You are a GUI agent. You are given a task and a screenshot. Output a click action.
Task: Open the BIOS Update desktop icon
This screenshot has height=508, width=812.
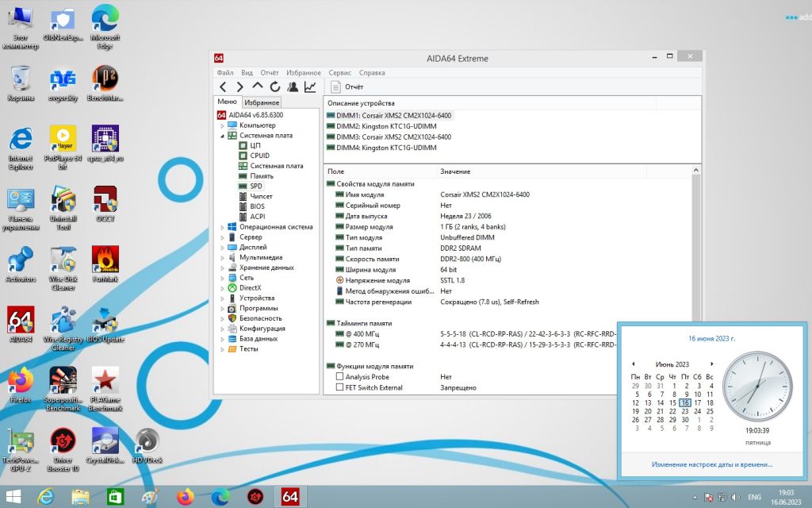[105, 324]
